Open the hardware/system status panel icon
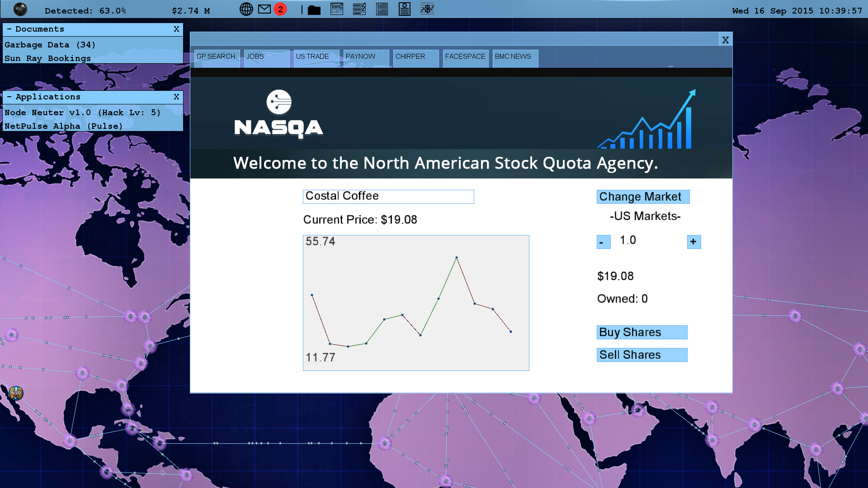 coord(337,9)
